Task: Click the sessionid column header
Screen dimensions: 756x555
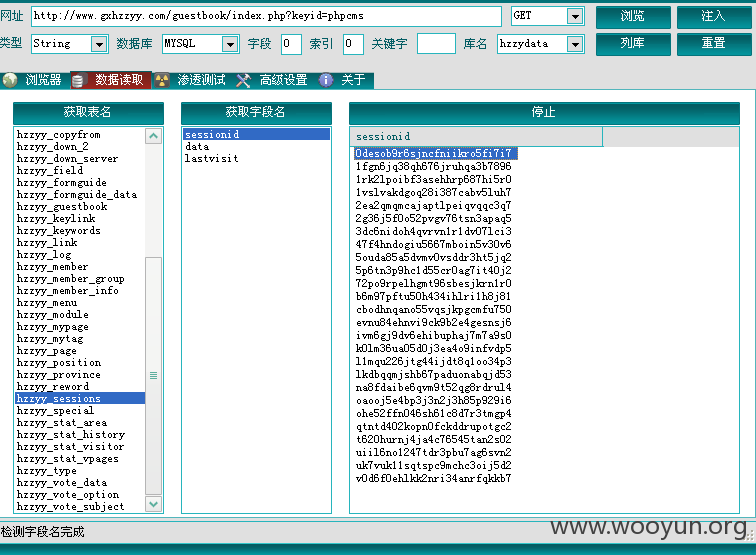Action: pyautogui.click(x=476, y=136)
